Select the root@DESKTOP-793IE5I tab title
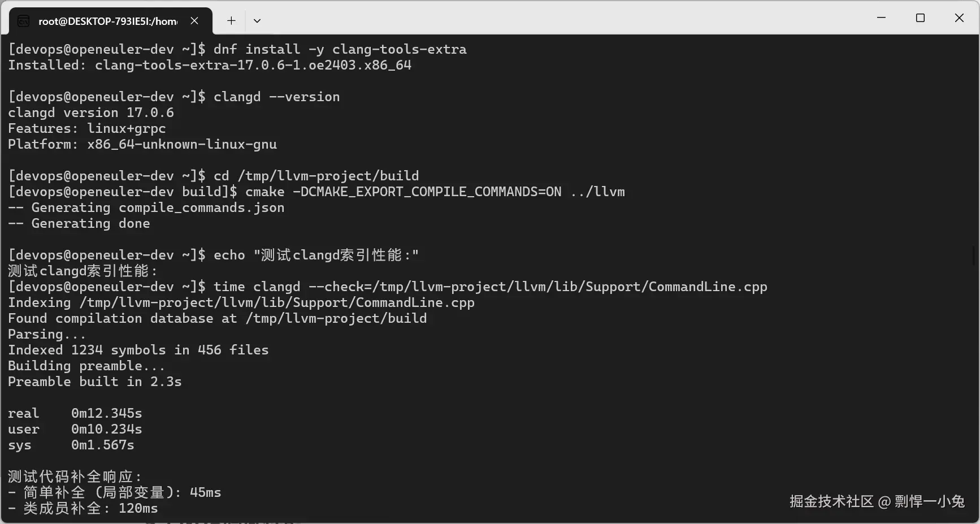This screenshot has height=524, width=980. [107, 21]
